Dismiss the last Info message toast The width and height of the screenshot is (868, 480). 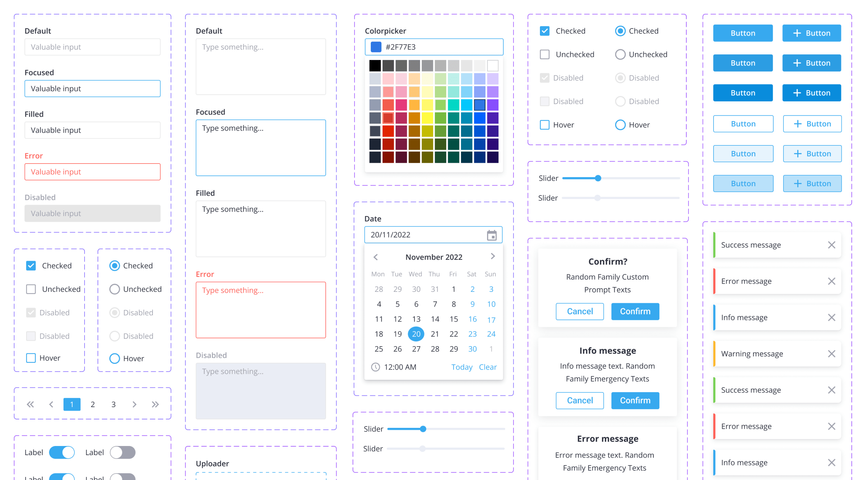tap(831, 463)
